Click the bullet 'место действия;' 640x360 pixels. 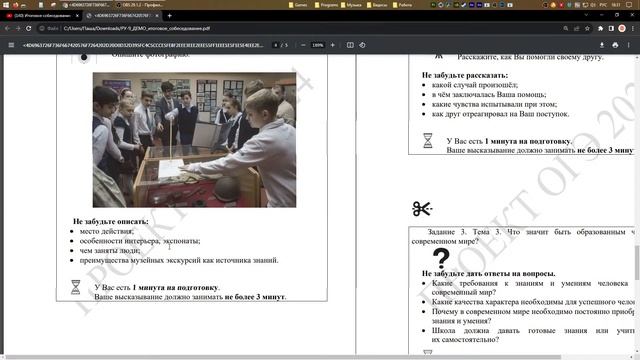click(107, 231)
